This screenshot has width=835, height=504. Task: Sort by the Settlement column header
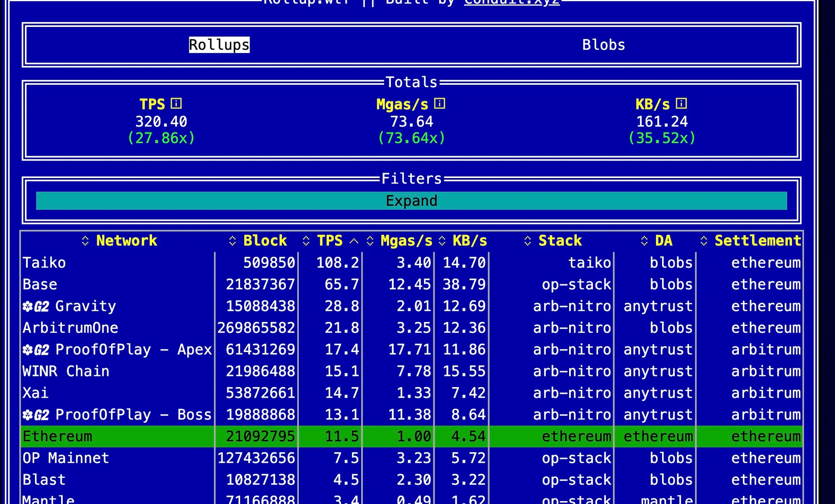pyautogui.click(x=758, y=241)
